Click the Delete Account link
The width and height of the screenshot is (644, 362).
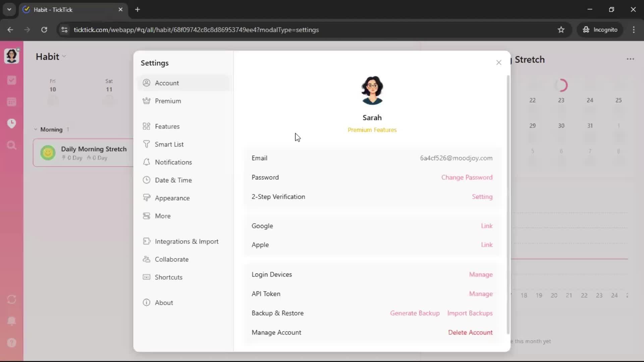[x=470, y=333]
